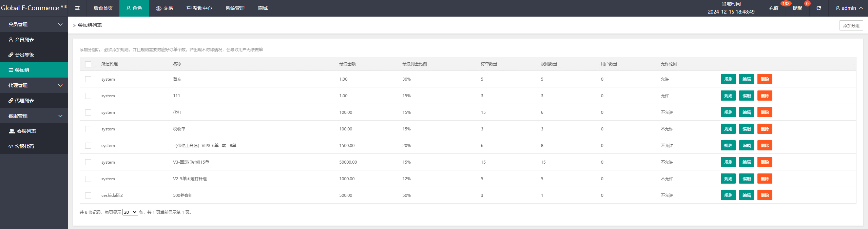
Task: Click the current time 2024-12-15 18:48:49
Action: coord(731,12)
